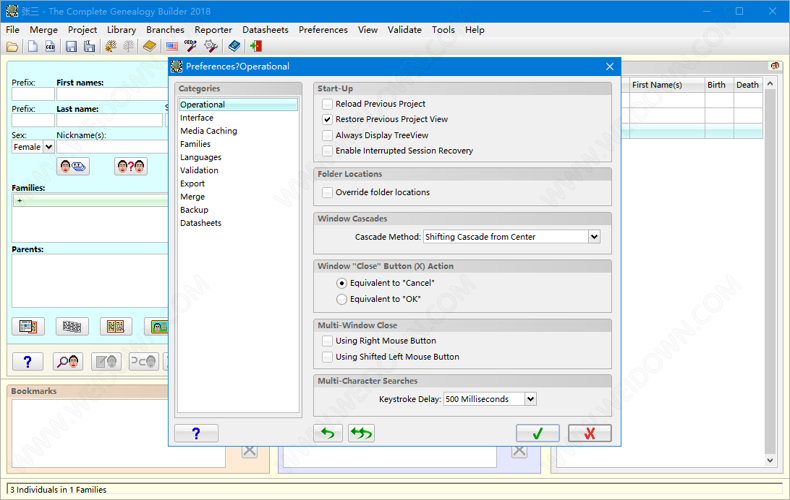
Task: Click the face with name tag button
Action: [x=73, y=166]
